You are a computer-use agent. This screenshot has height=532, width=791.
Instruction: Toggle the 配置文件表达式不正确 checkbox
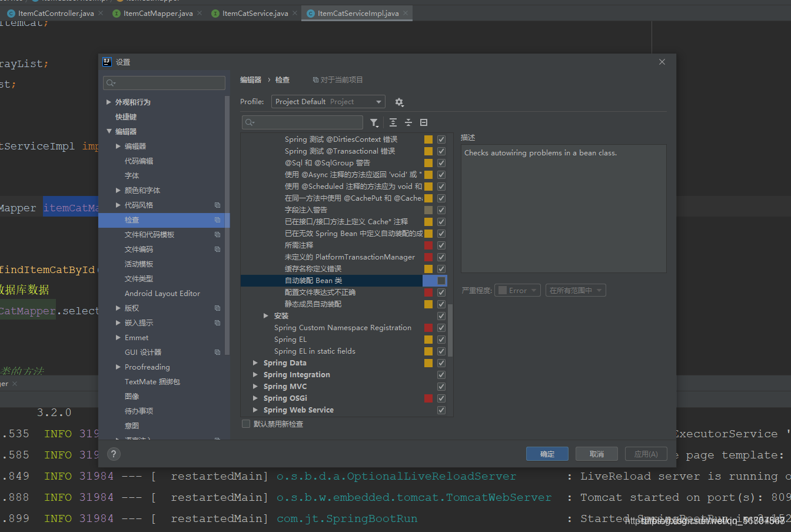coord(441,292)
